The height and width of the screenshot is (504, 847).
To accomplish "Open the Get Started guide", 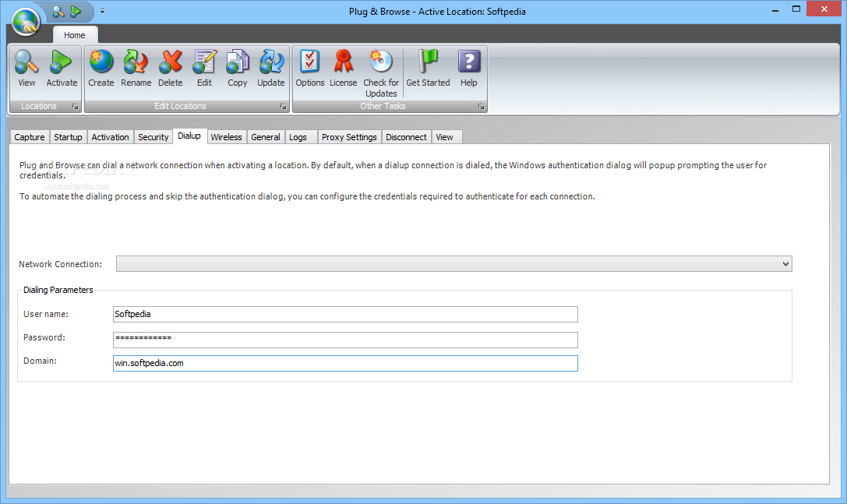I will click(x=428, y=68).
